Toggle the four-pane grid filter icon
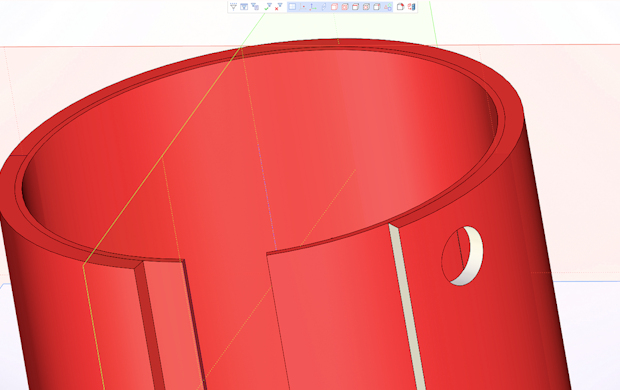This screenshot has width=620, height=390. click(292, 7)
